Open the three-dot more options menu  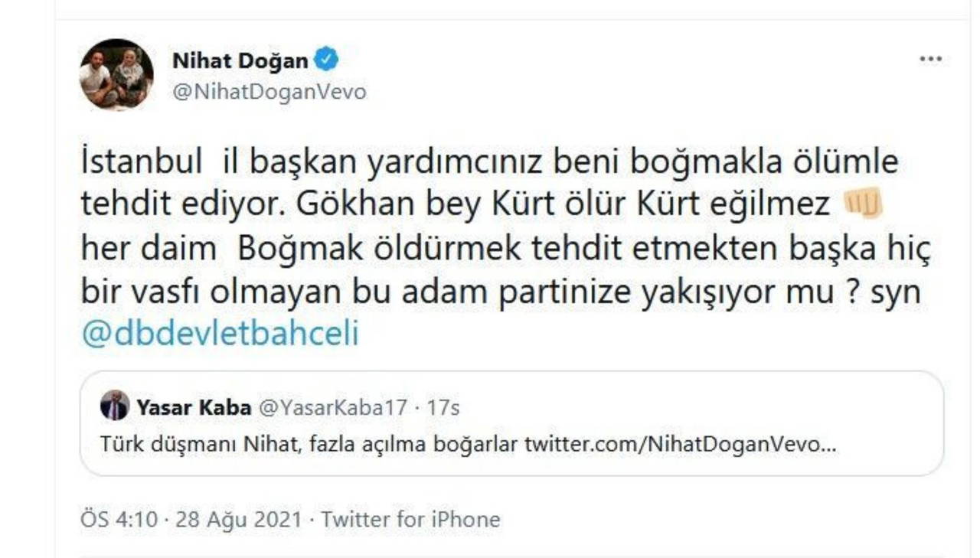pos(929,59)
